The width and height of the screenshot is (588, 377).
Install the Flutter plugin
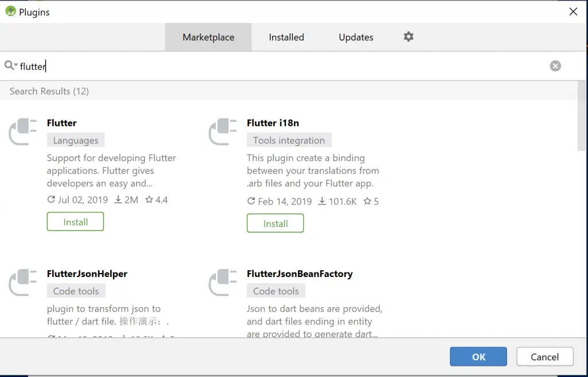click(75, 222)
